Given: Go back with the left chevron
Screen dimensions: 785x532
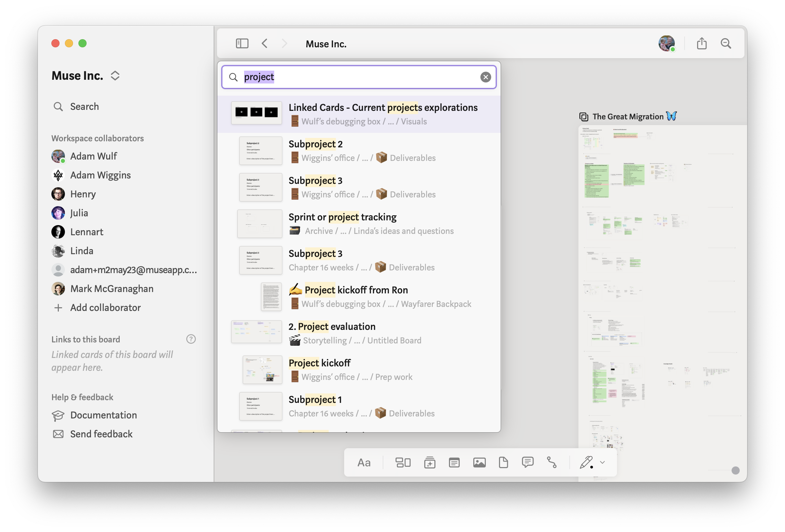Looking at the screenshot, I should [x=265, y=44].
